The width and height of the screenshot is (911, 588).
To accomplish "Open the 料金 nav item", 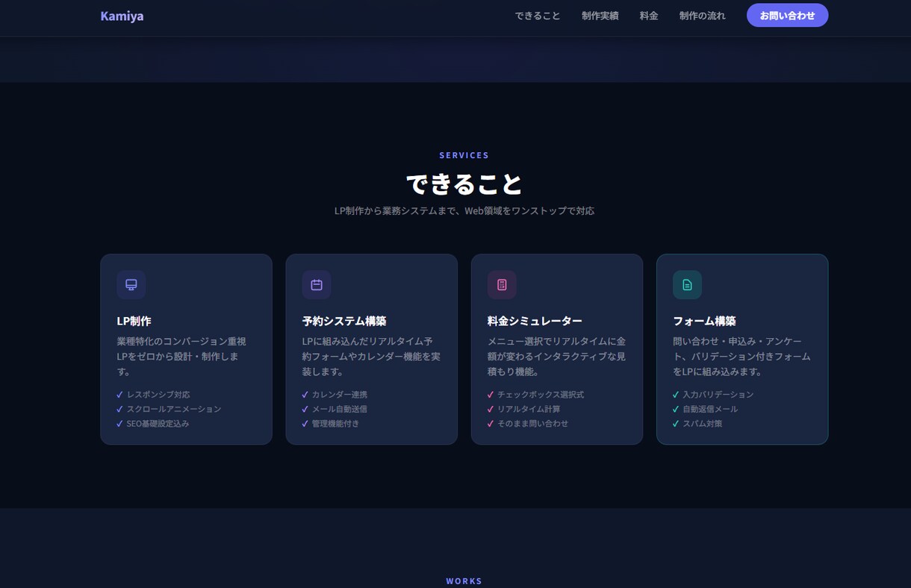I will 649,16.
